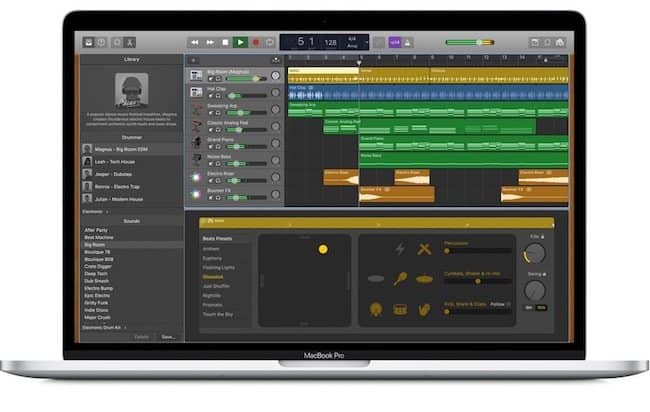This screenshot has width=650, height=412.
Task: Open the Electronic genre popup under Drummer
Action: pyautogui.click(x=95, y=211)
